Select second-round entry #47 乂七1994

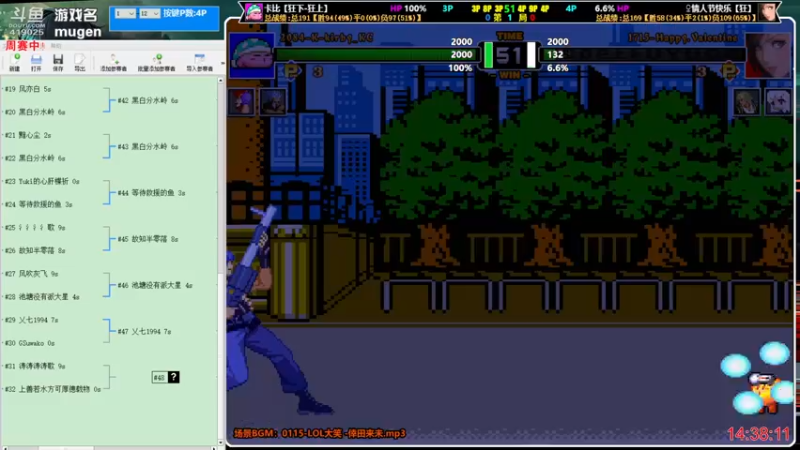[144, 332]
